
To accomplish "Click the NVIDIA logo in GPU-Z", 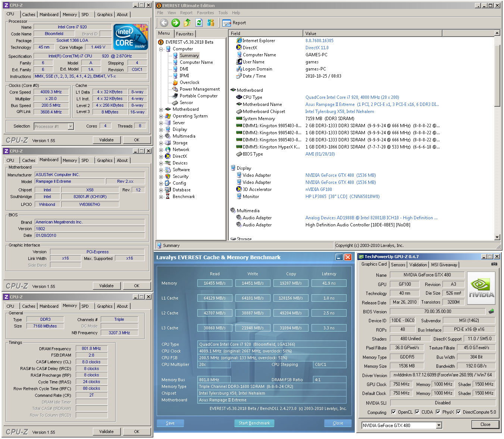I will [x=481, y=288].
